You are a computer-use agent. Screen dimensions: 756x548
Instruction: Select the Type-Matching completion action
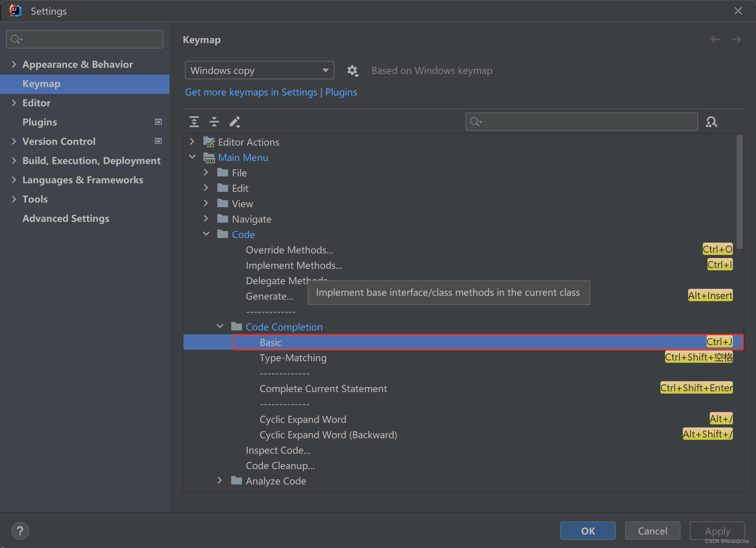click(x=293, y=358)
